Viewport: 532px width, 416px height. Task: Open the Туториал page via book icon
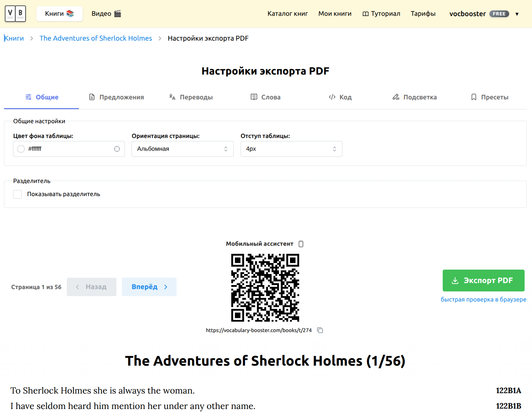381,14
